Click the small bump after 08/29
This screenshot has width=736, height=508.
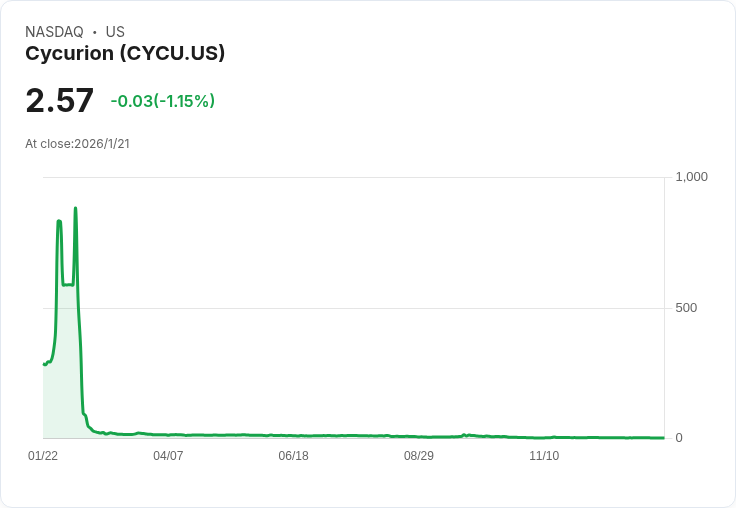pos(464,435)
